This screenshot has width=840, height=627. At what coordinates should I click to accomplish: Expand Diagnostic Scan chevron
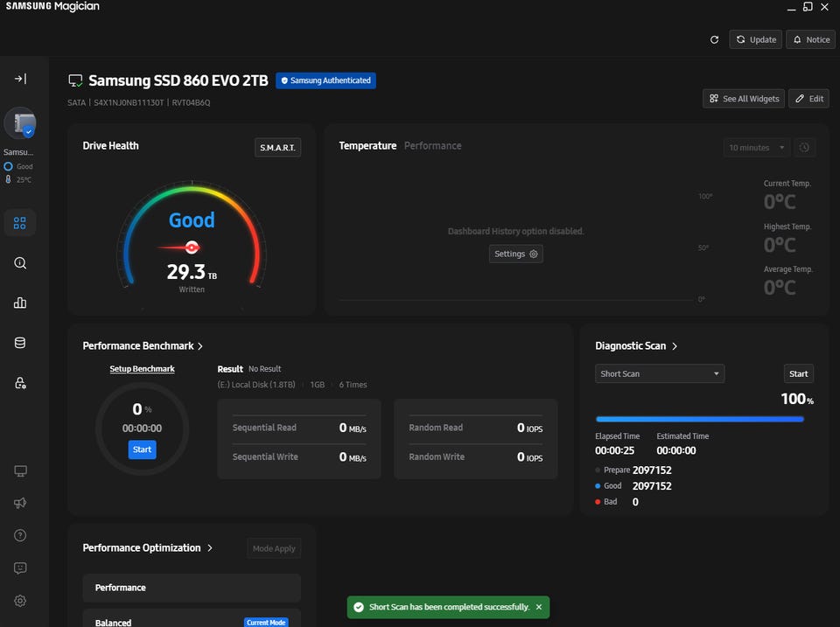(675, 346)
